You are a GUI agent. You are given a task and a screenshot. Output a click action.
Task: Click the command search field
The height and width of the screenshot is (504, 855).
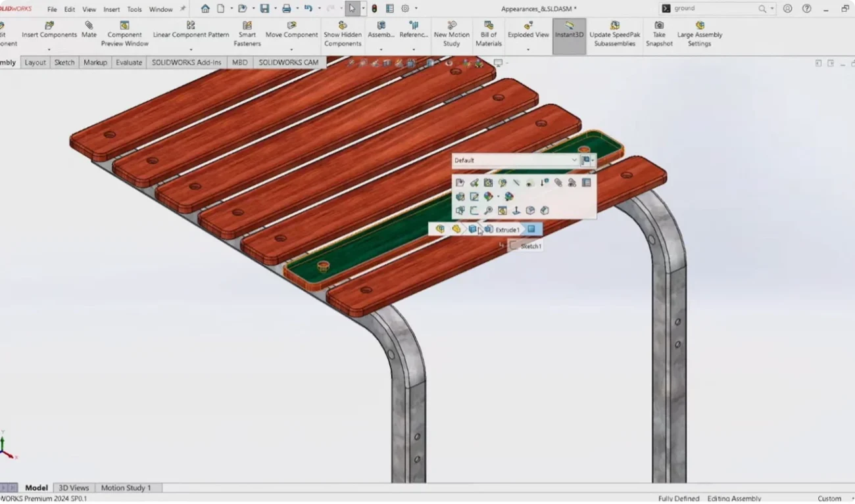(x=714, y=9)
